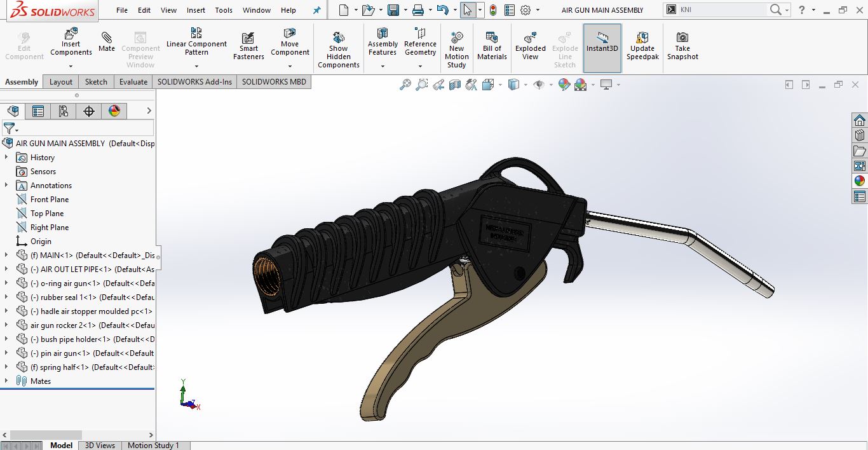Click Zoom to Area magnifier icon
Viewport: 868px width, 450px height.
(422, 85)
